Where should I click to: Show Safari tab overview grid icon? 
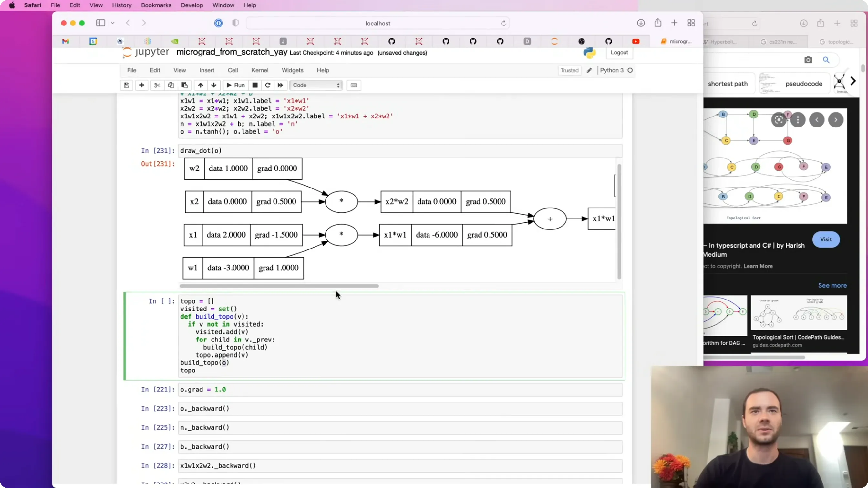pos(691,23)
